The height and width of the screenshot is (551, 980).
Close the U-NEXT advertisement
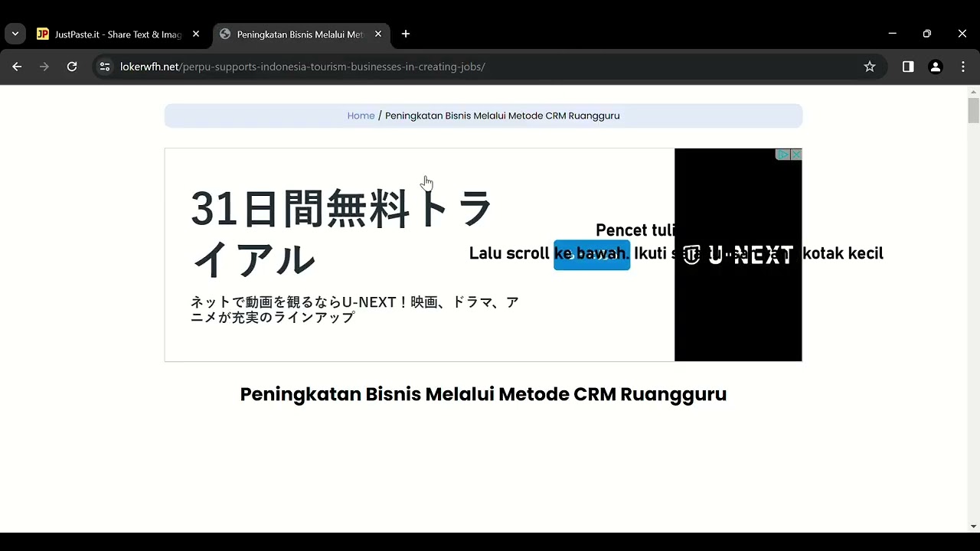pyautogui.click(x=796, y=155)
